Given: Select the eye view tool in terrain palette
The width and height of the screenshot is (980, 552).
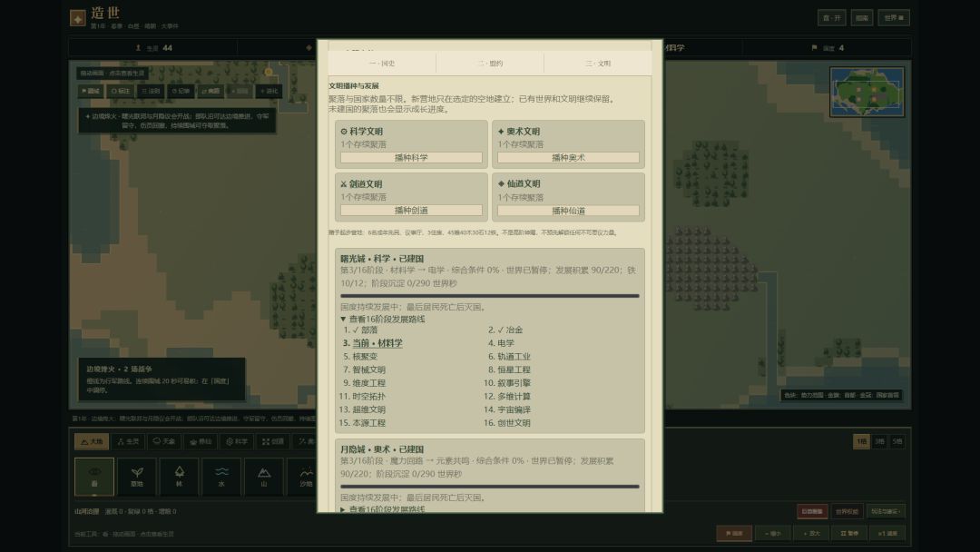Looking at the screenshot, I should click(x=94, y=477).
